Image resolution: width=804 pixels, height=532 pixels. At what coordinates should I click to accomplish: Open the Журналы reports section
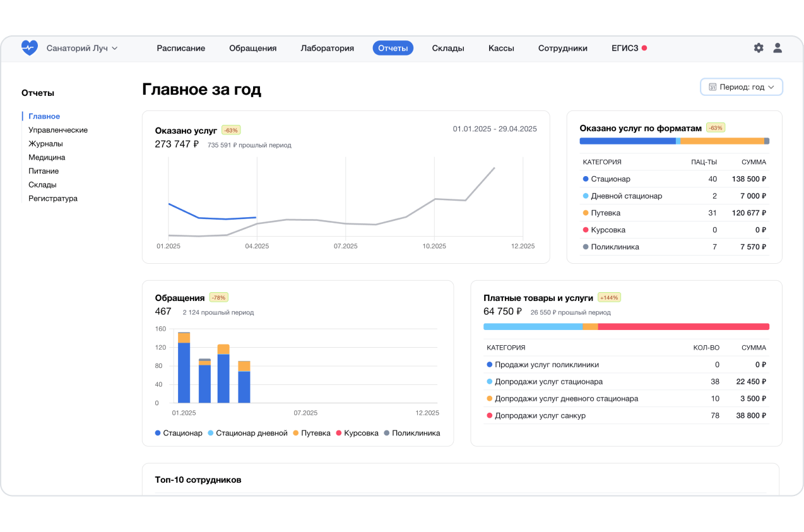(45, 144)
